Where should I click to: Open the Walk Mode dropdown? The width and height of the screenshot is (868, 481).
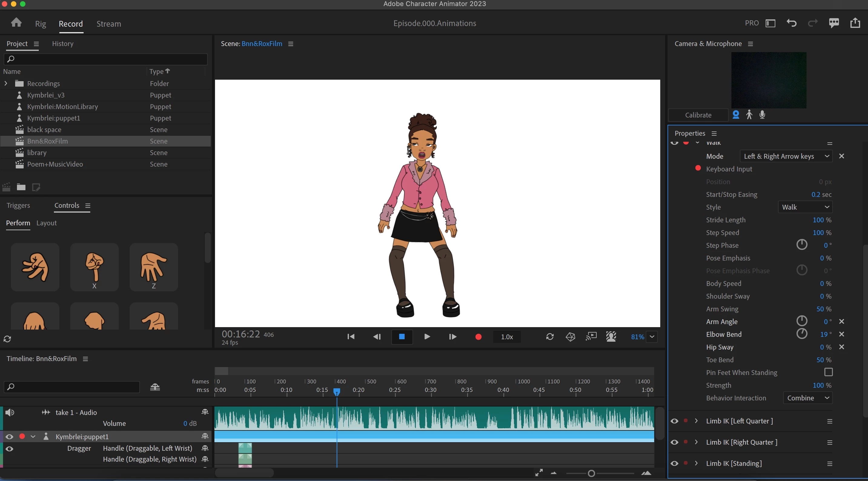point(786,156)
